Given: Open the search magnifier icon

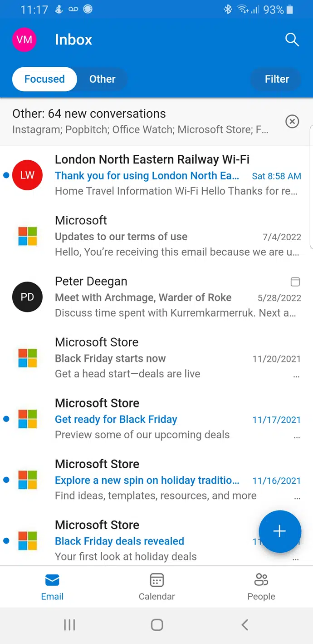Looking at the screenshot, I should point(292,40).
